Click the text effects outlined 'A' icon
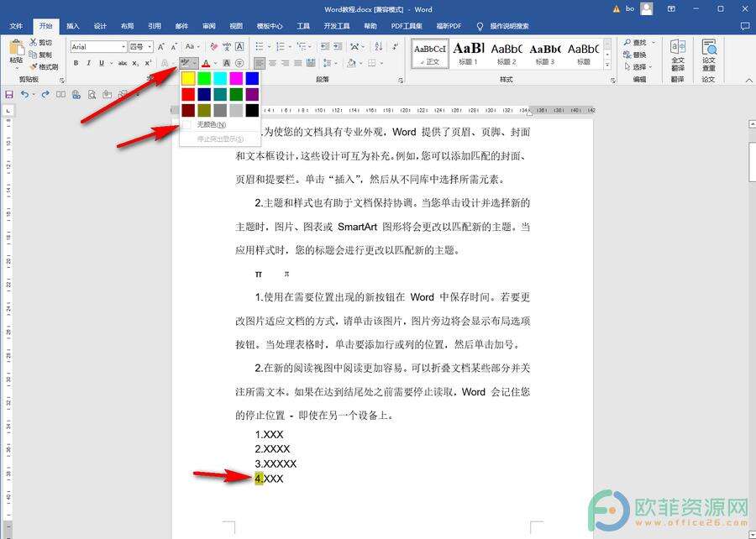The image size is (756, 539). point(165,63)
